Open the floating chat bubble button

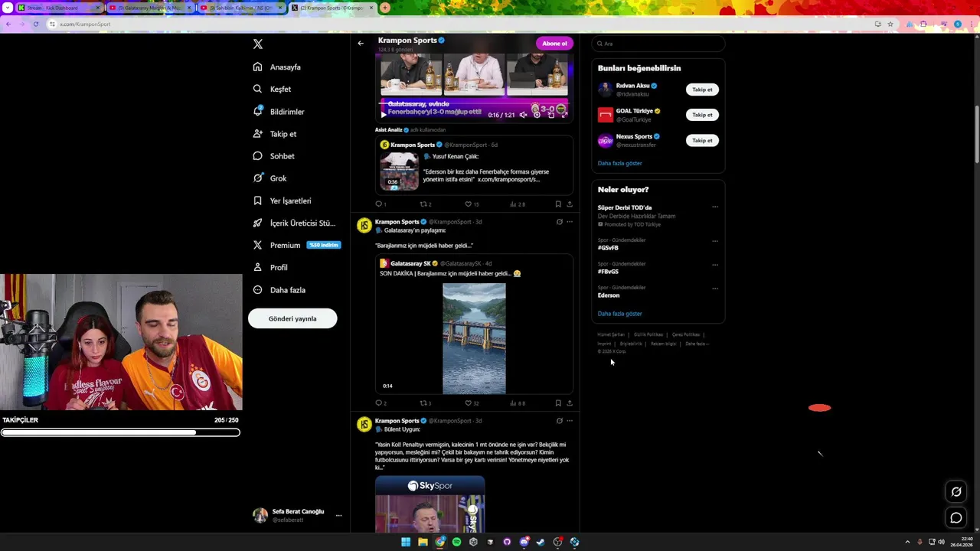956,518
